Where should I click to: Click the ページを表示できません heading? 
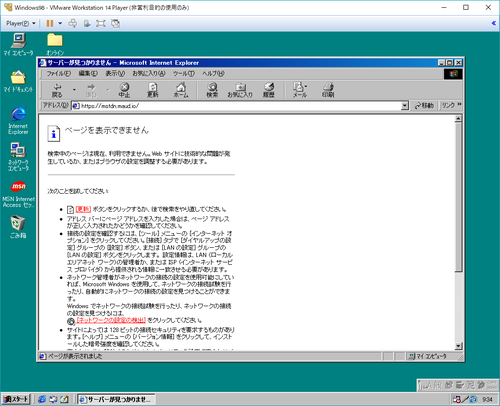107,130
